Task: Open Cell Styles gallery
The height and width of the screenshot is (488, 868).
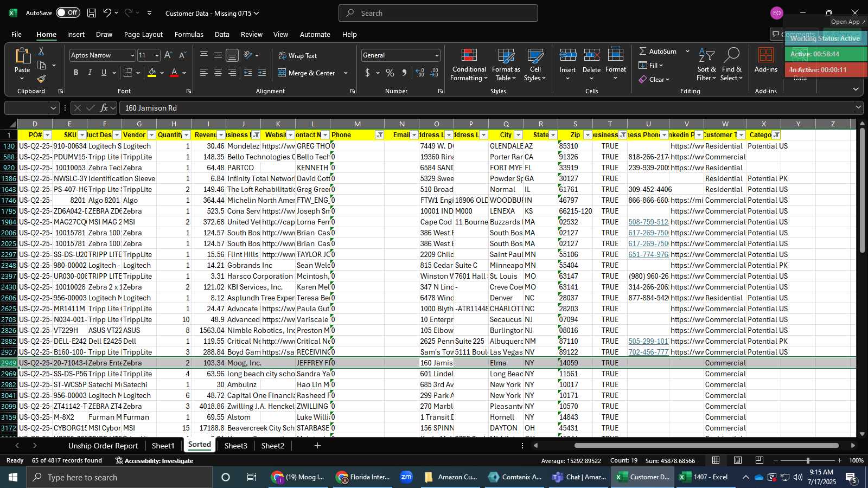Action: click(x=535, y=65)
